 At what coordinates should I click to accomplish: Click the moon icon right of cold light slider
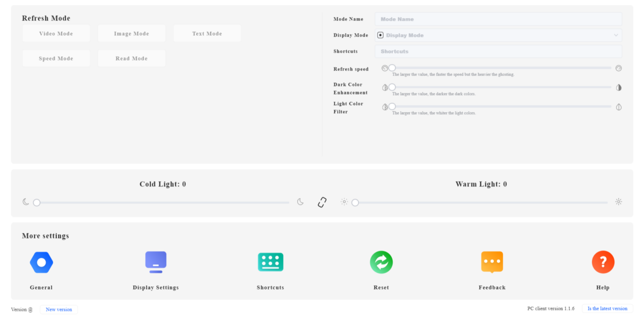click(x=301, y=202)
